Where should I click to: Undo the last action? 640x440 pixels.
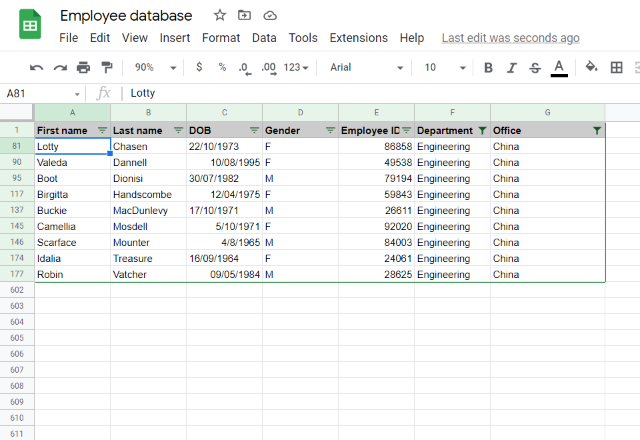(x=36, y=67)
